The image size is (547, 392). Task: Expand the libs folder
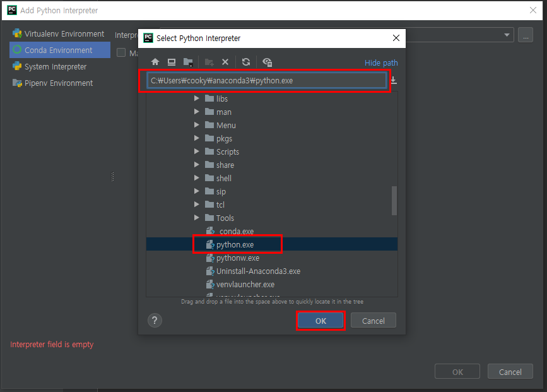coord(196,98)
